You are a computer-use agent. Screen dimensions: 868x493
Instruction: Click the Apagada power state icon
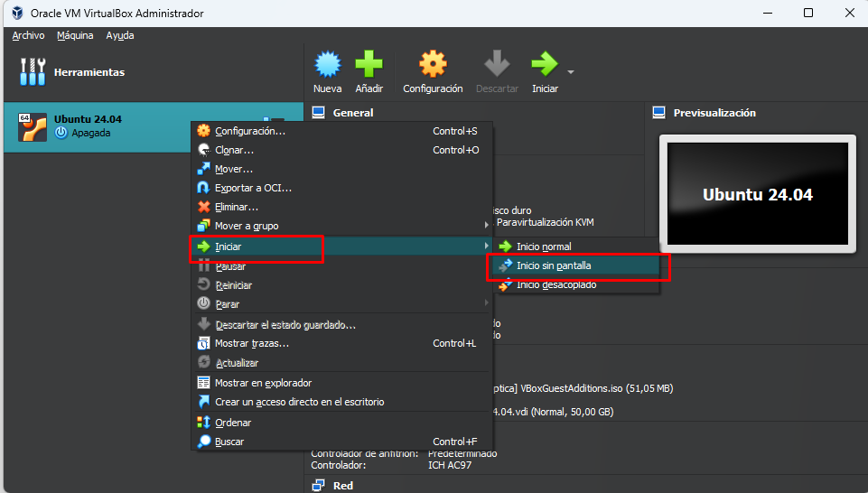pos(61,133)
